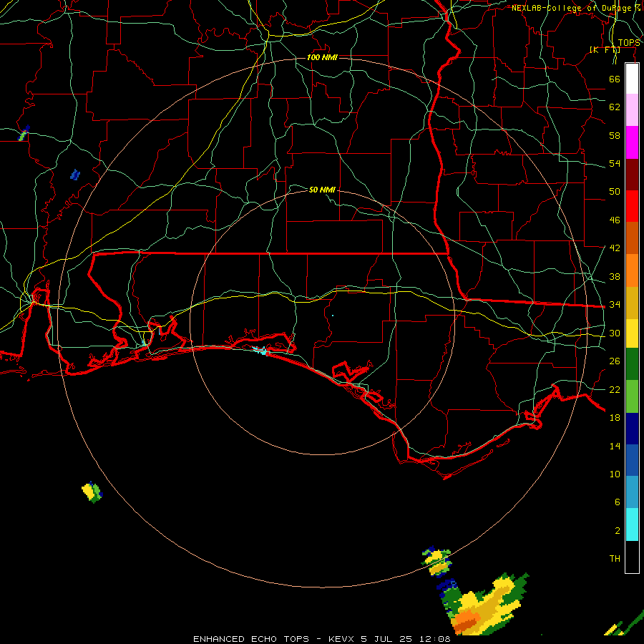This screenshot has width=644, height=644.
Task: Click the legend value 54
Action: click(x=615, y=163)
